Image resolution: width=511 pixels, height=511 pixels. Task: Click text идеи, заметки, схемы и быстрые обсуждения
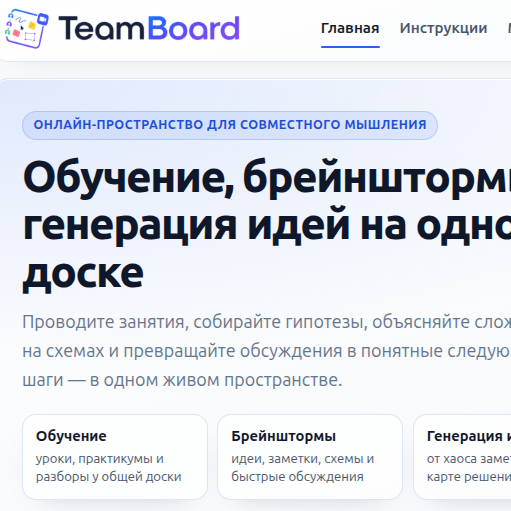303,468
